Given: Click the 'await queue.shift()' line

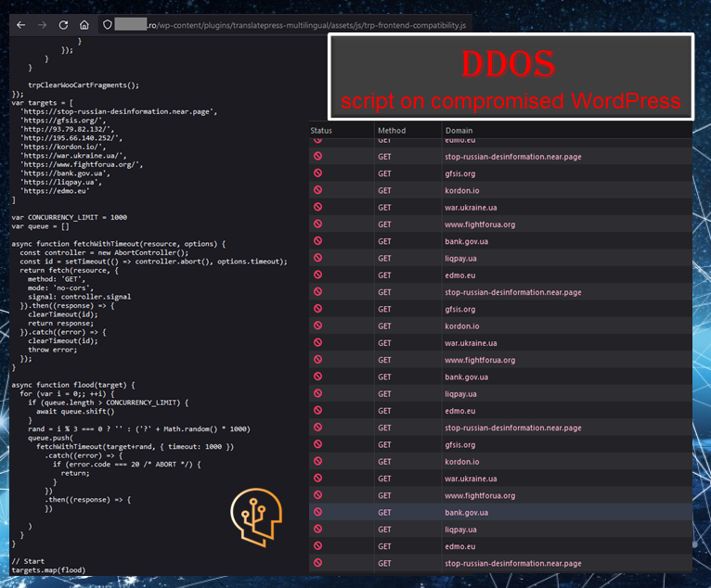Looking at the screenshot, I should pos(75,412).
